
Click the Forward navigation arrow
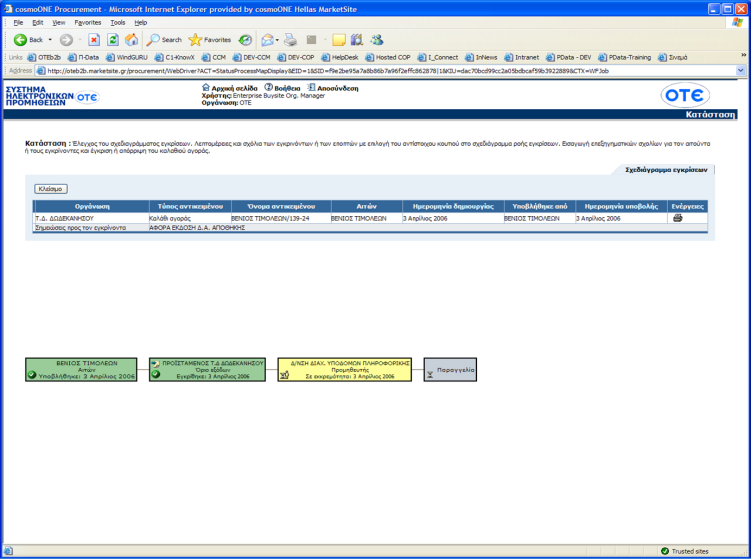coord(66,40)
